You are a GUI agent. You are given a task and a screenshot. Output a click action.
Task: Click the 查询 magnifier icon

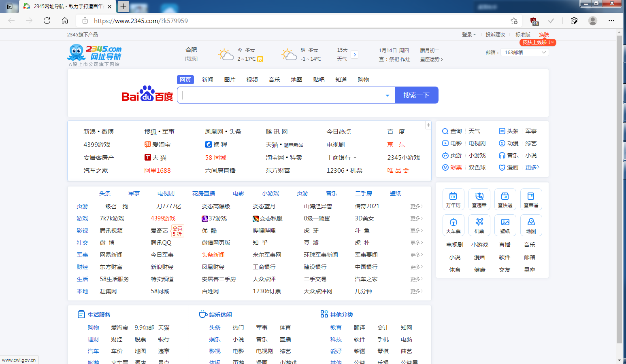point(445,131)
